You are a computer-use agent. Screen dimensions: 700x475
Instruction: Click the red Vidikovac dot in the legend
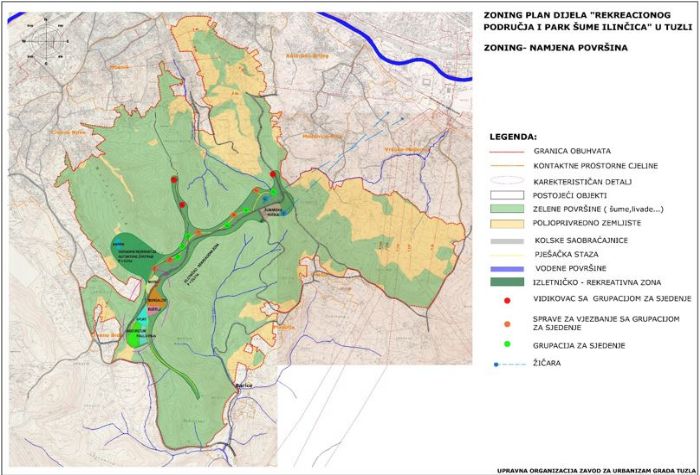[506, 301]
